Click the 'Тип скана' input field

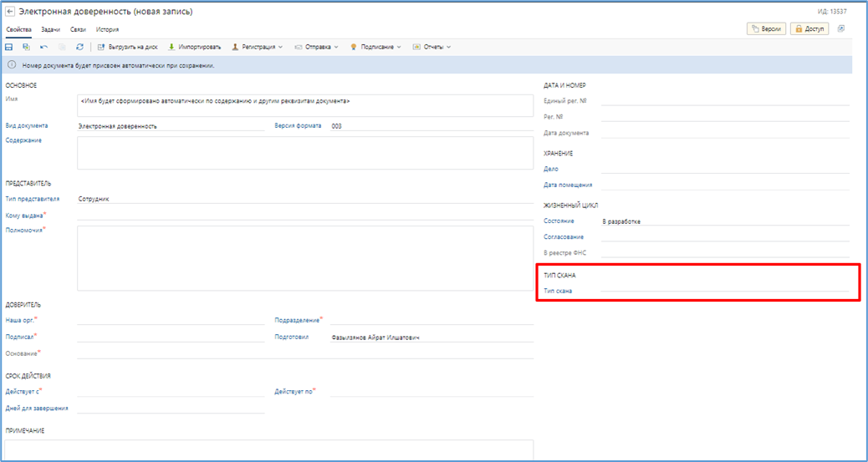[724, 291]
